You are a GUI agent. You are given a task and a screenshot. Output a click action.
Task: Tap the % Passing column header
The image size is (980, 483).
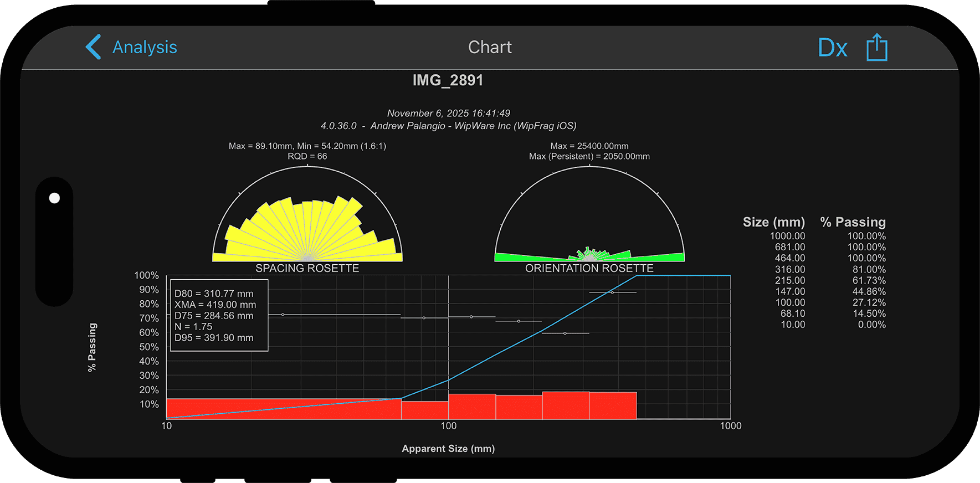[853, 222]
